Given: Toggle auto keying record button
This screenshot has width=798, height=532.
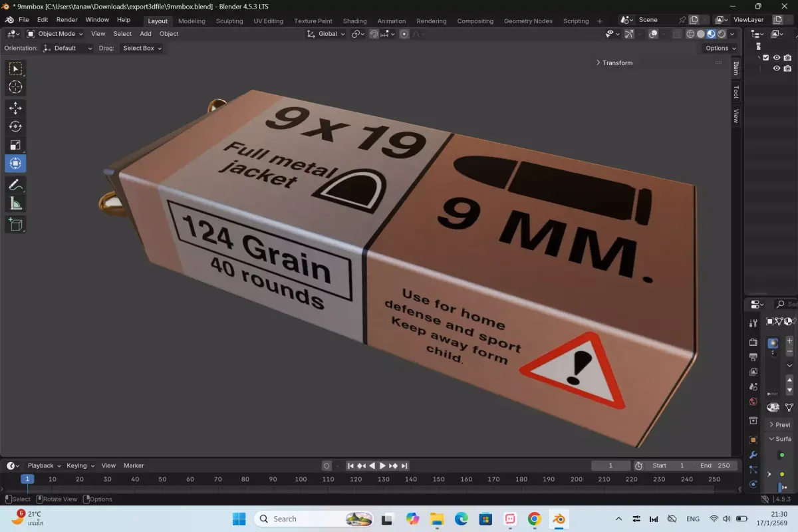Looking at the screenshot, I should coord(327,465).
